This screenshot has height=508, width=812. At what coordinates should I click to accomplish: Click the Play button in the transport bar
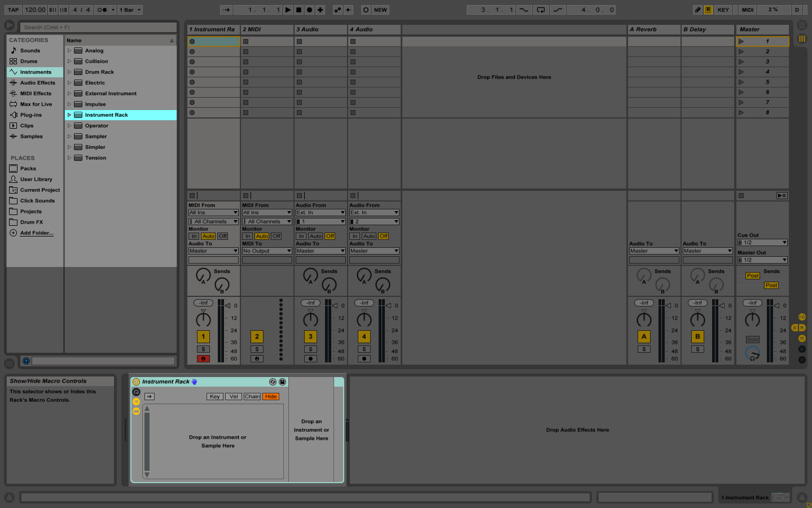(x=288, y=10)
